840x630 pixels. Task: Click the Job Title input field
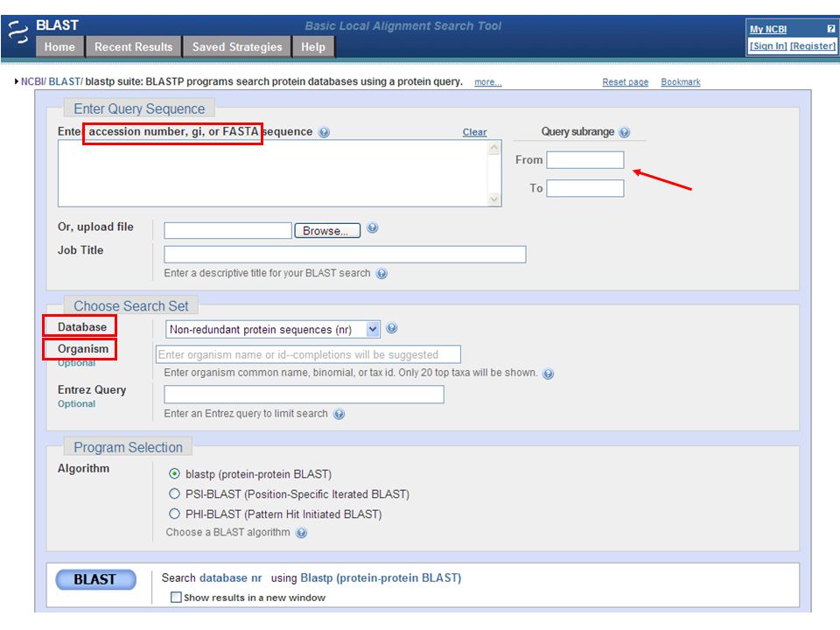coord(345,255)
